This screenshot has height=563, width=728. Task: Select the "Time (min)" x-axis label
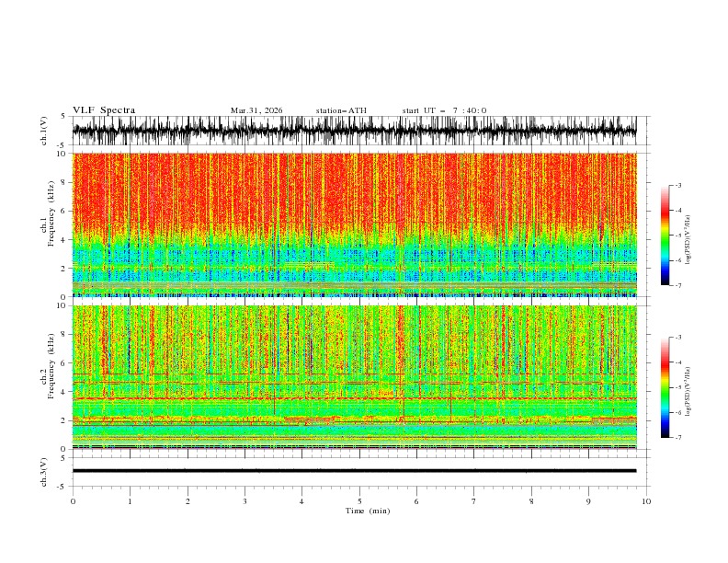(368, 511)
